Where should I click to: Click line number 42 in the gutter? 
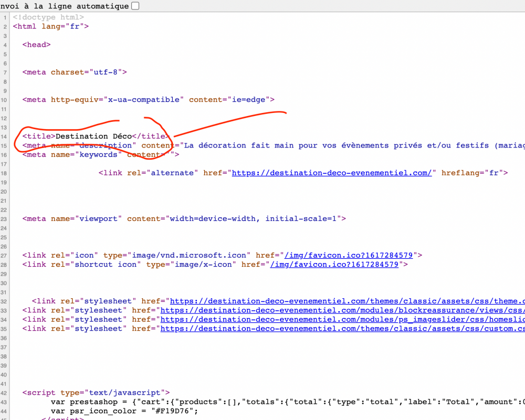coord(4,393)
